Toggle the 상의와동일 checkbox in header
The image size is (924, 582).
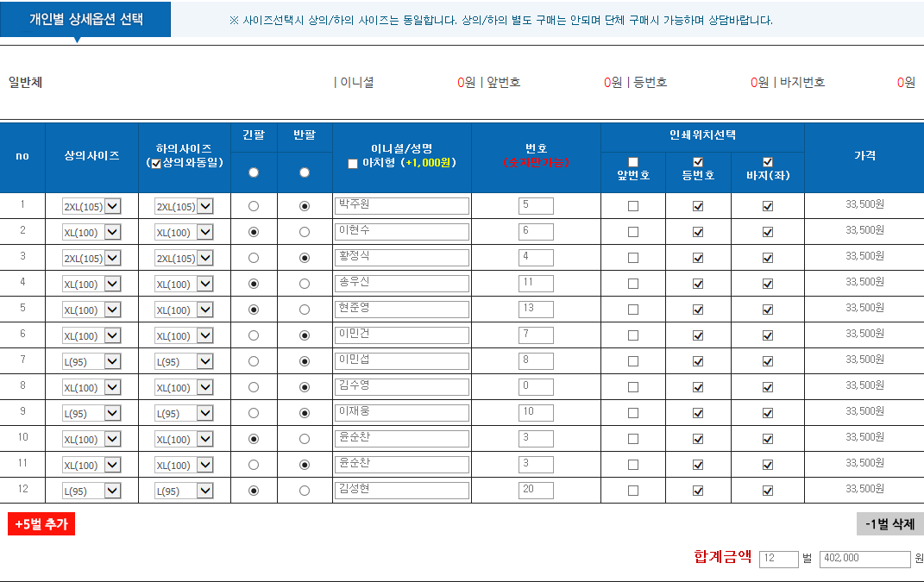tap(155, 164)
